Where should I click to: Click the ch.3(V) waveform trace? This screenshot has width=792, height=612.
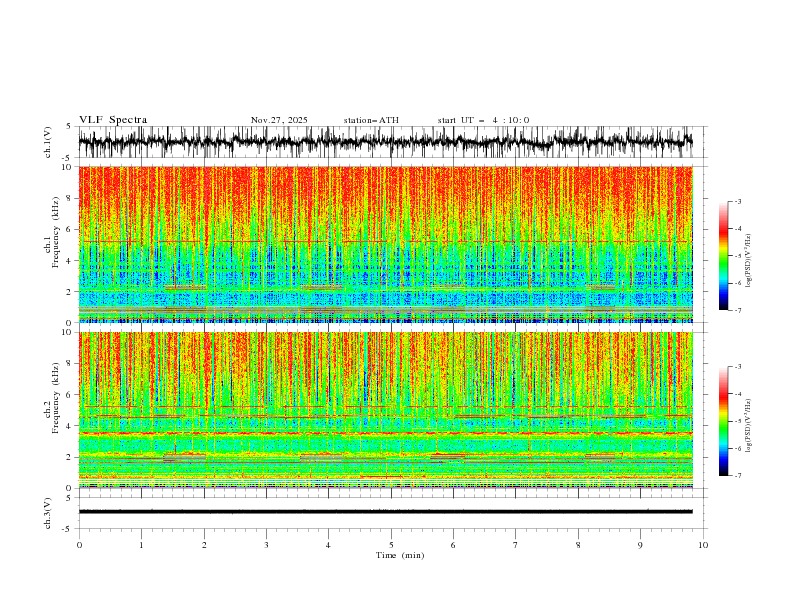386,512
